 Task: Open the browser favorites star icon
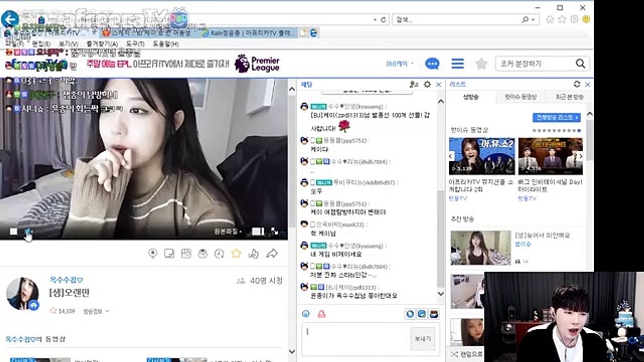[x=562, y=19]
